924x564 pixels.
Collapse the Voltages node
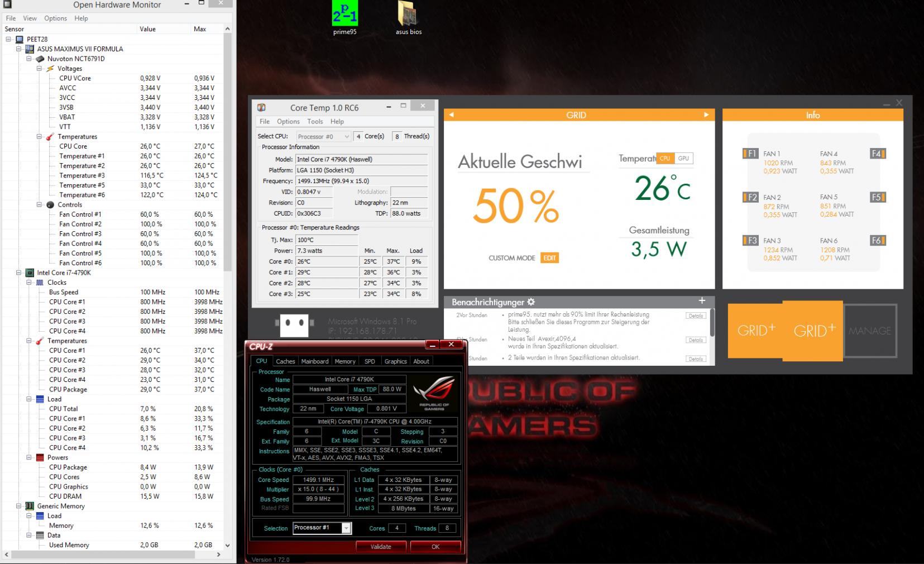[x=40, y=69]
